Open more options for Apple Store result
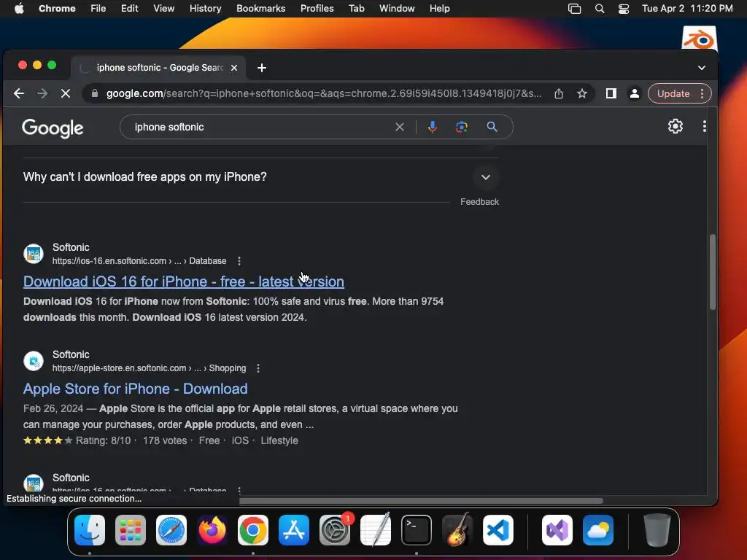The image size is (747, 560). coord(258,368)
